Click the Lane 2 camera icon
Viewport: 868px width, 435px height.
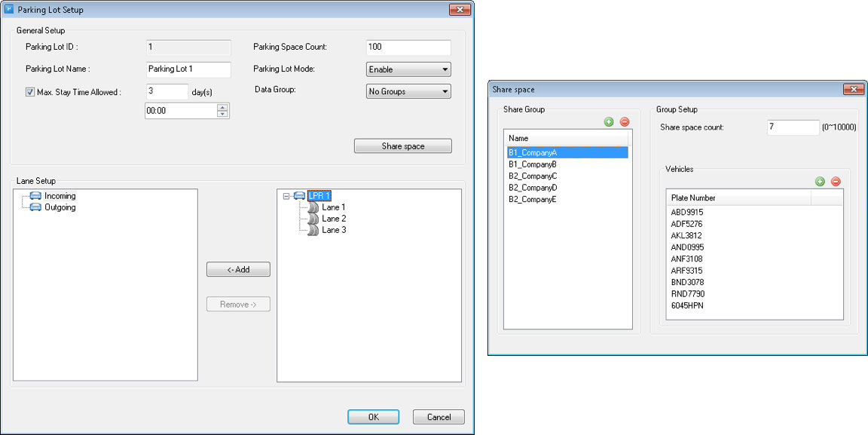[313, 219]
